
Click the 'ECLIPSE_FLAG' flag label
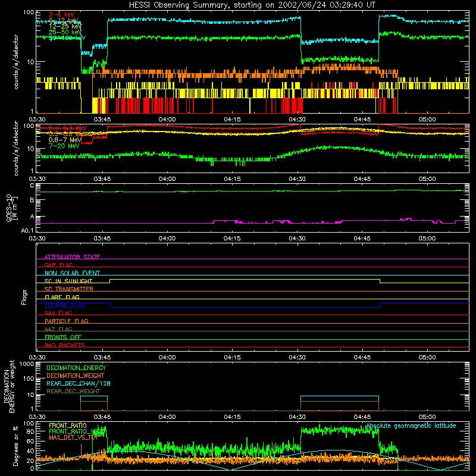pos(65,305)
